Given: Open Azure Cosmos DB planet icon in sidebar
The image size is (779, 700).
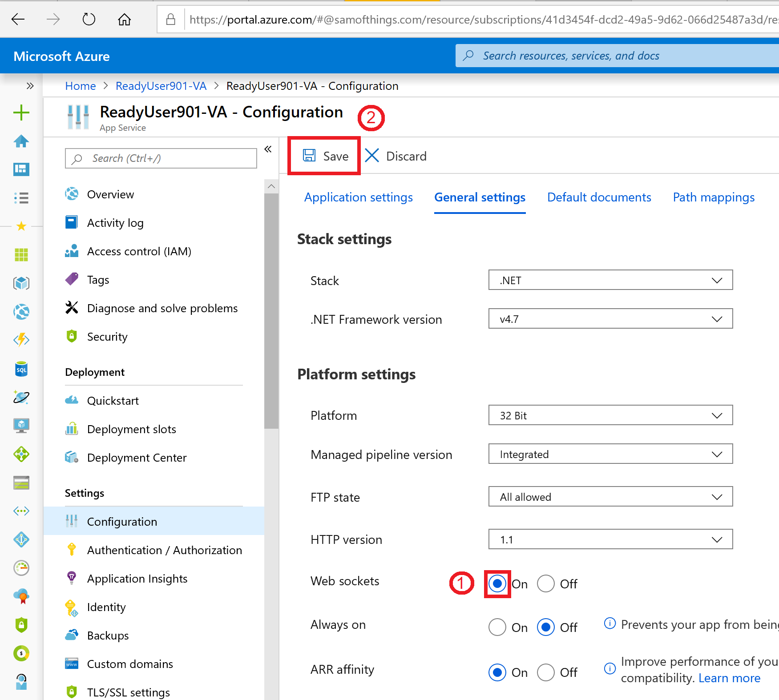Looking at the screenshot, I should click(x=21, y=397).
